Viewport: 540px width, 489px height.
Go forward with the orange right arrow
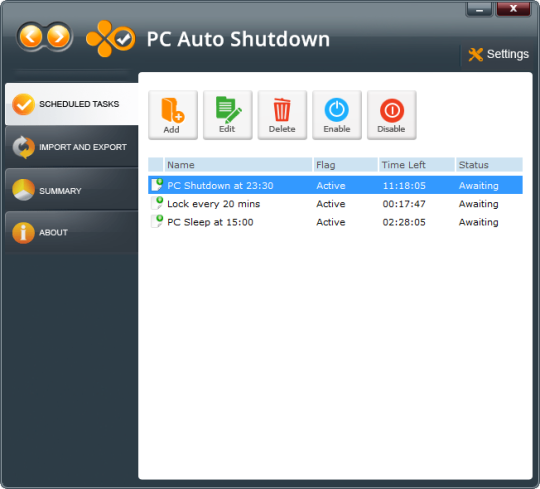pyautogui.click(x=58, y=37)
